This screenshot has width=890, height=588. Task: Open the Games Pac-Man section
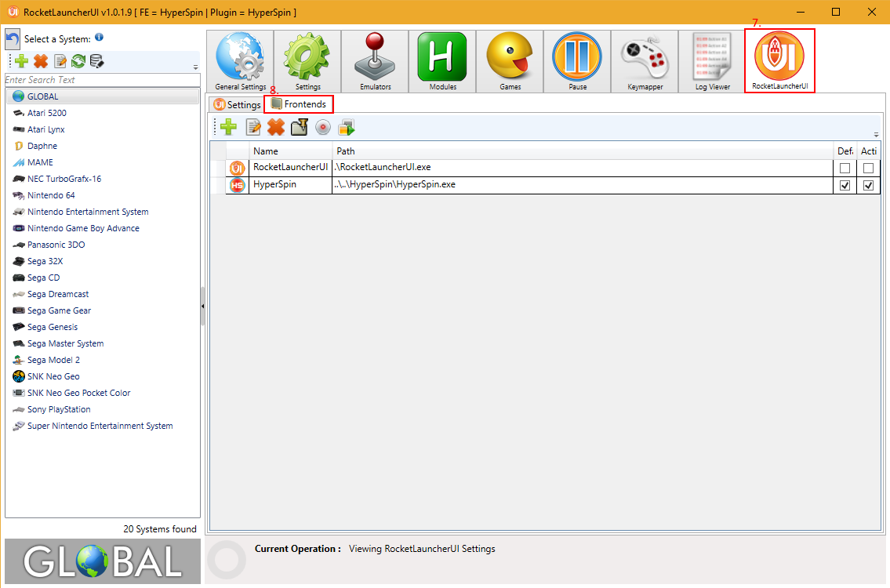510,61
